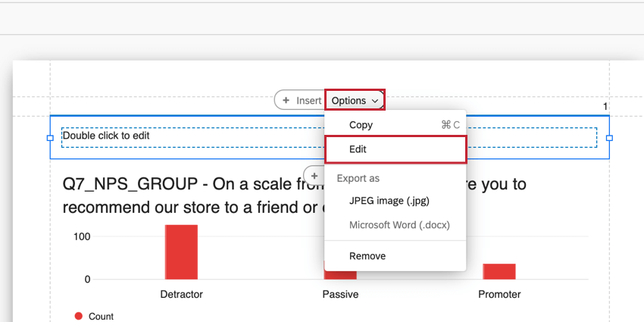
Task: Click the right resize handle of the text box
Action: click(609, 138)
